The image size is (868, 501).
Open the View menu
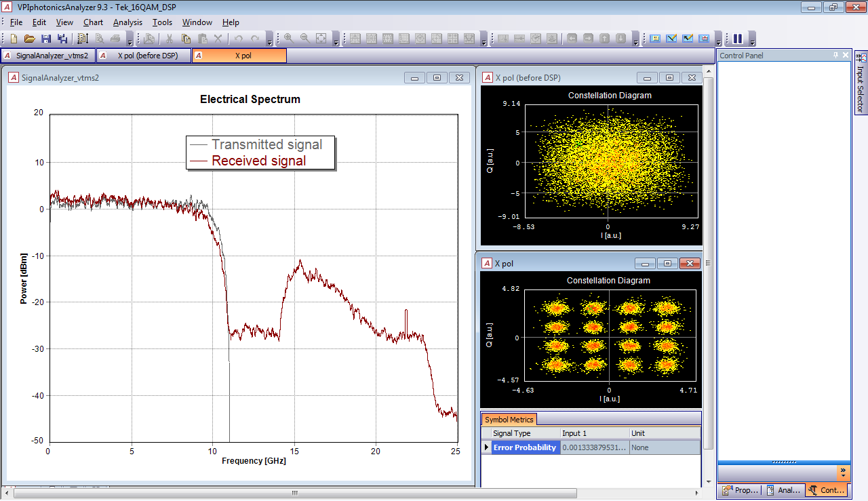[64, 22]
